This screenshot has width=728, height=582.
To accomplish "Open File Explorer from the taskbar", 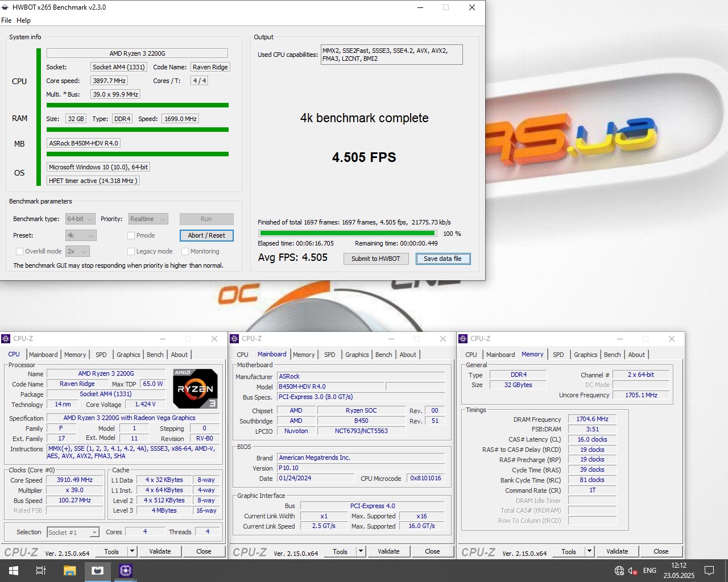I will (x=69, y=571).
